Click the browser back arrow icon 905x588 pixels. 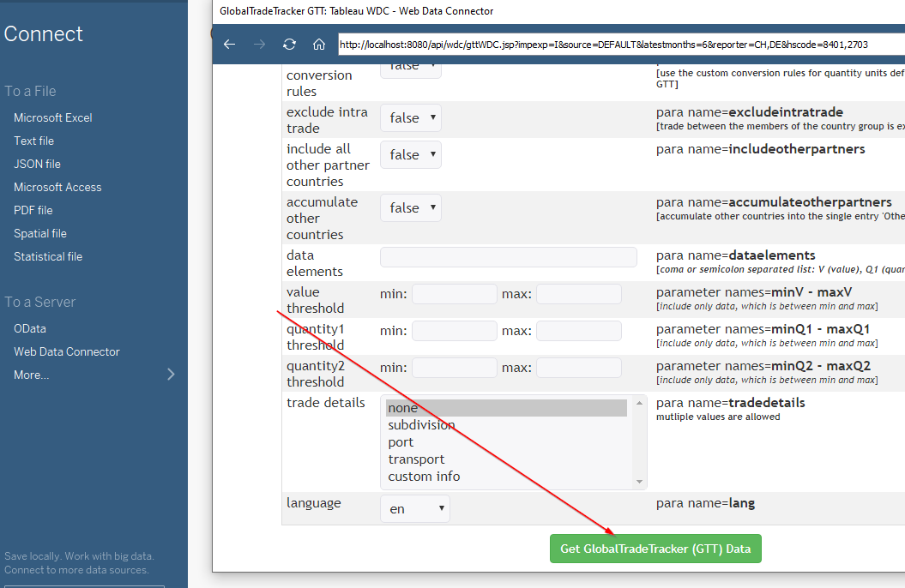coord(230,45)
